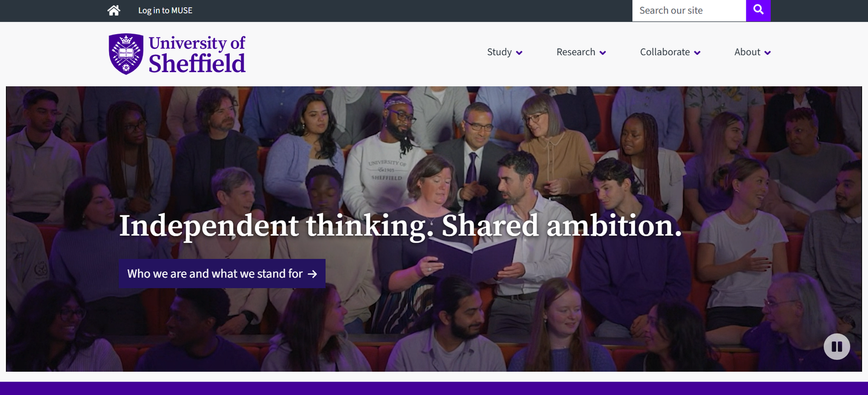Expand the About dropdown chevron

tap(768, 53)
